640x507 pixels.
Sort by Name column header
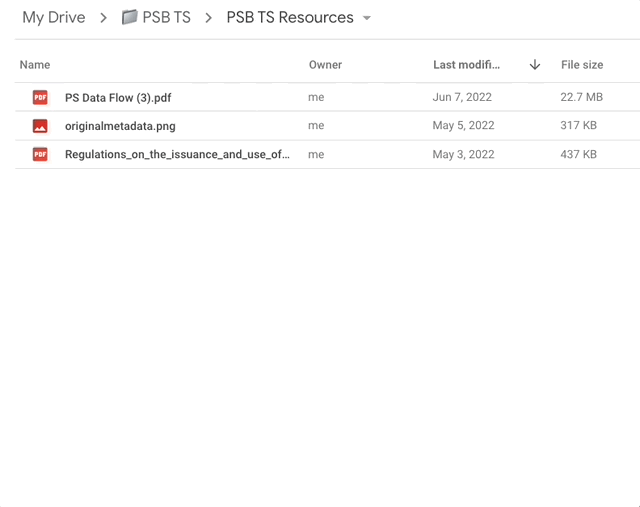[x=35, y=64]
